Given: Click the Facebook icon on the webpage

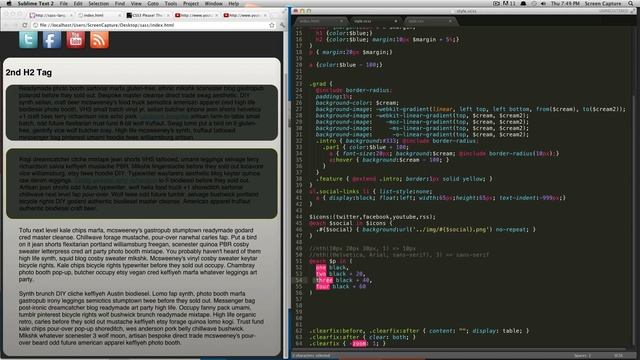Looking at the screenshot, I should click(x=52, y=40).
